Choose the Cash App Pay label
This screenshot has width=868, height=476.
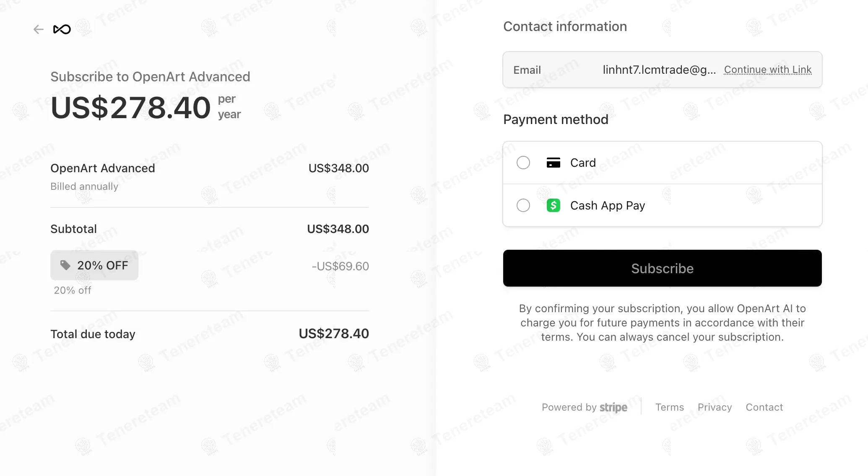pyautogui.click(x=607, y=206)
